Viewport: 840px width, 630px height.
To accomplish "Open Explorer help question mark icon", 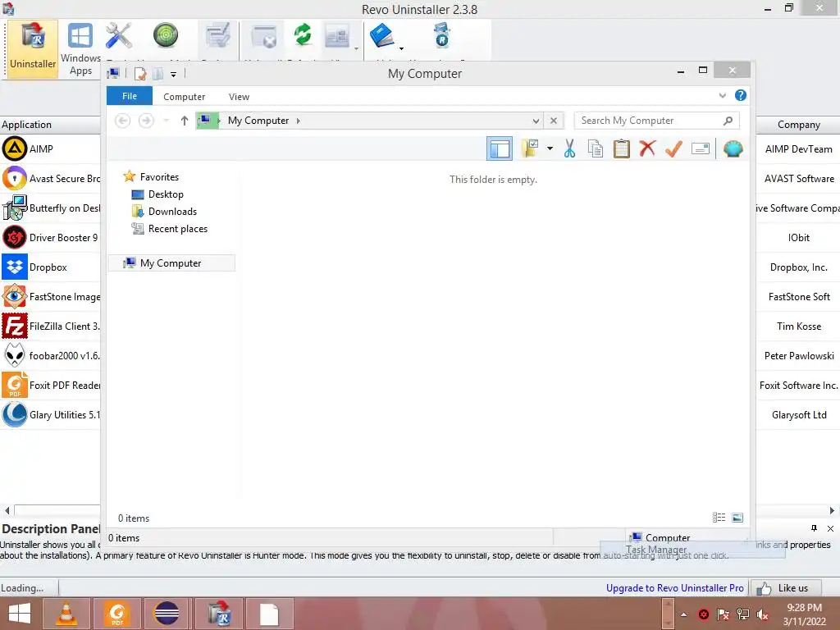I will coord(741,95).
